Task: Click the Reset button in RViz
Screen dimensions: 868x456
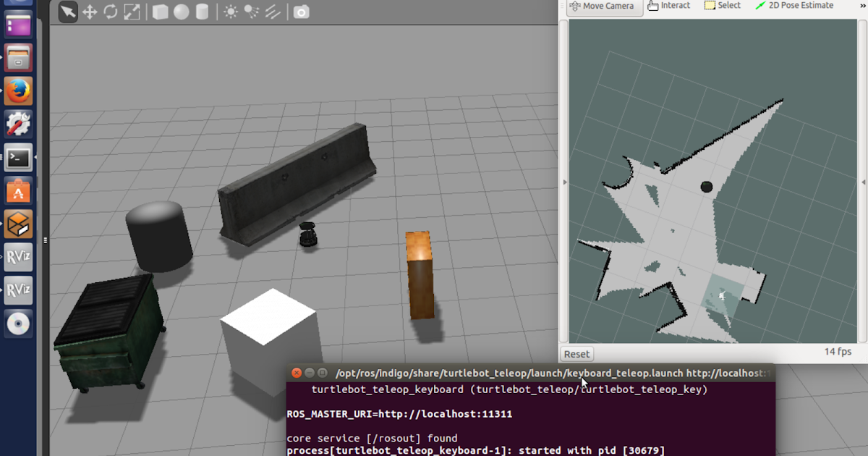Action: pyautogui.click(x=576, y=354)
